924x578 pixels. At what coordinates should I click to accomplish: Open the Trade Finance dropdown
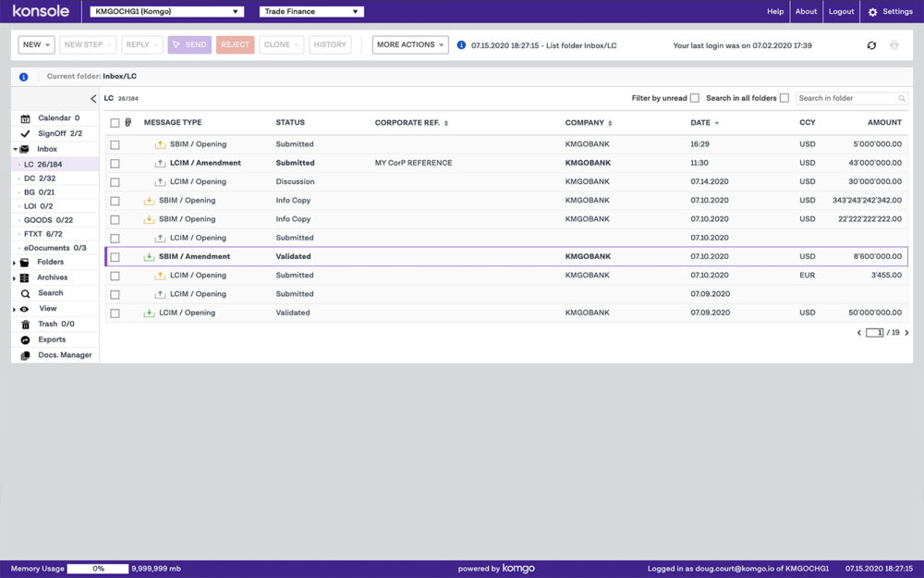(311, 12)
